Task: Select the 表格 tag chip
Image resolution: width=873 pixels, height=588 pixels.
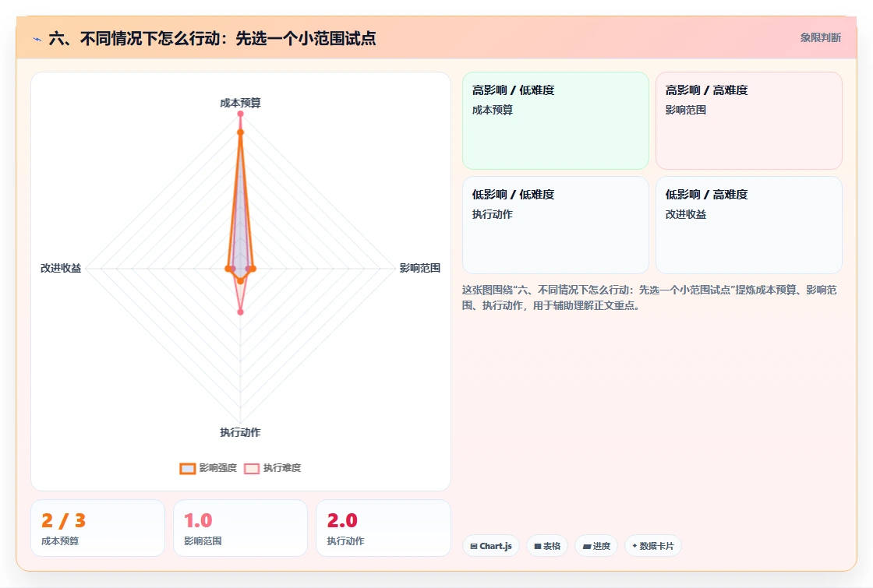Action: (x=547, y=546)
